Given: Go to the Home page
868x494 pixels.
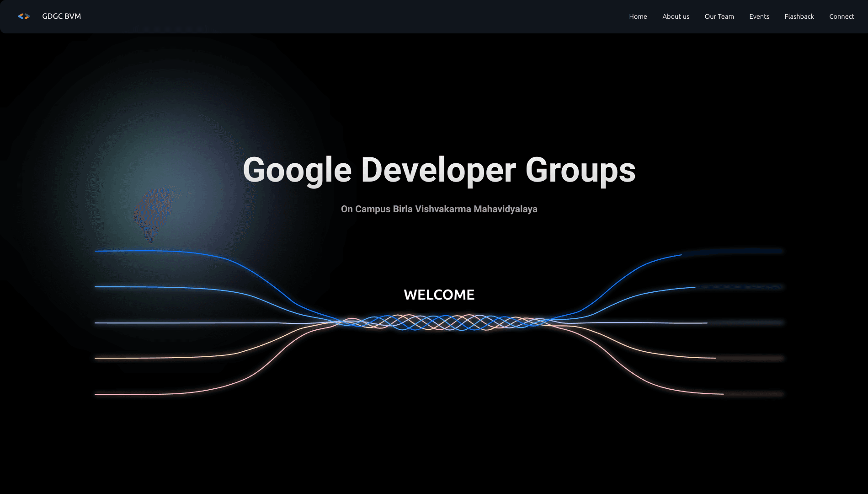Looking at the screenshot, I should pos(638,16).
